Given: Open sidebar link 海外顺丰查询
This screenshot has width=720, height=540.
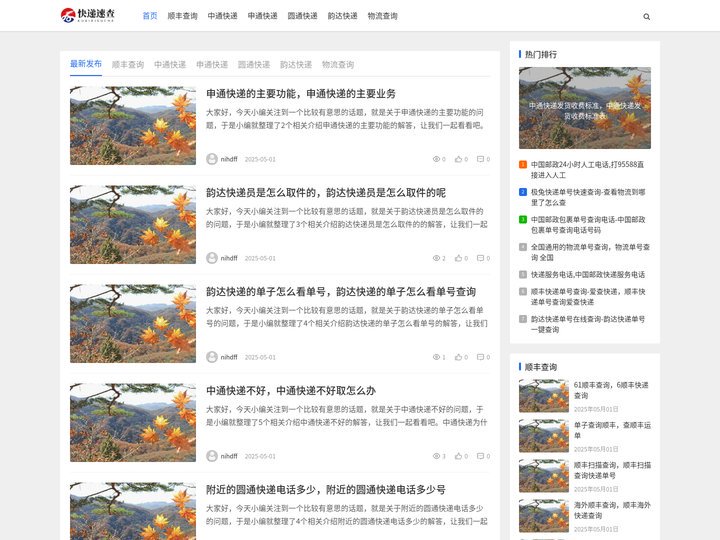Looking at the screenshot, I should coord(612,510).
